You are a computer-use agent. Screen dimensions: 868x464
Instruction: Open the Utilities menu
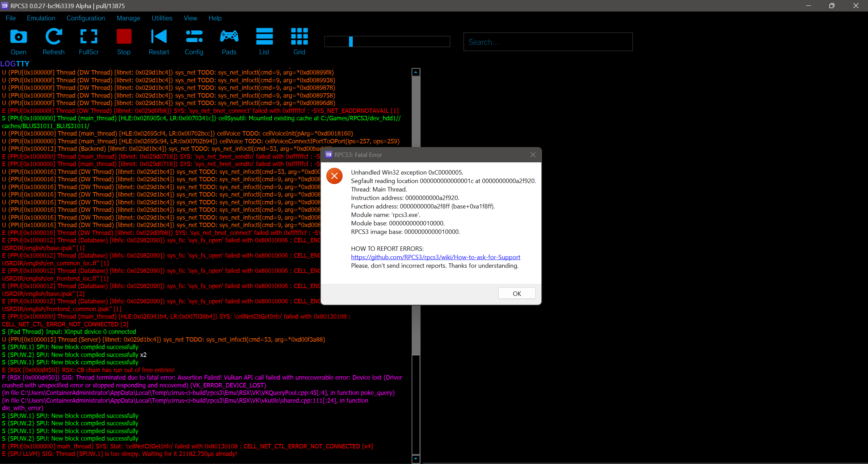click(161, 18)
